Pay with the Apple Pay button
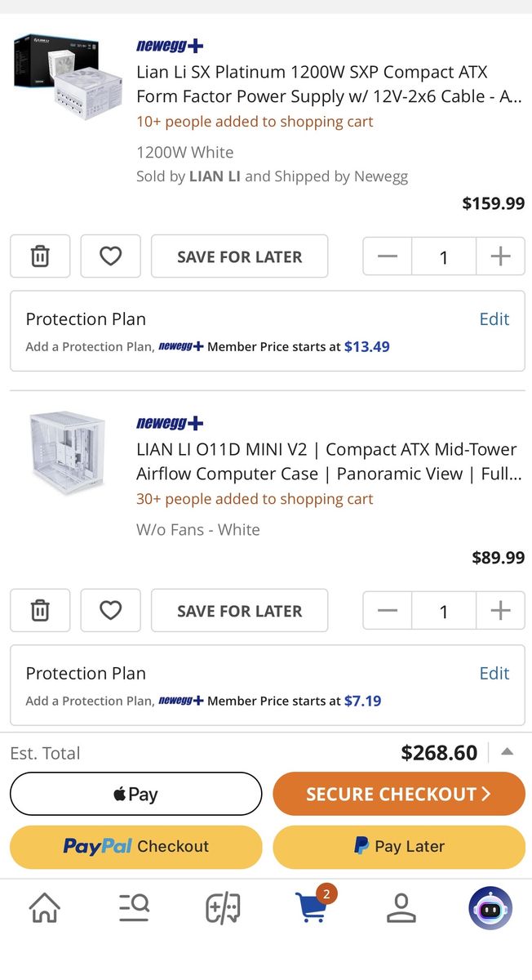The width and height of the screenshot is (532, 980). coord(135,794)
